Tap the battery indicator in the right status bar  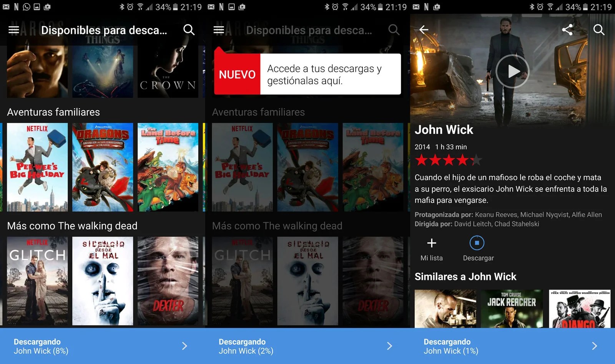point(585,7)
